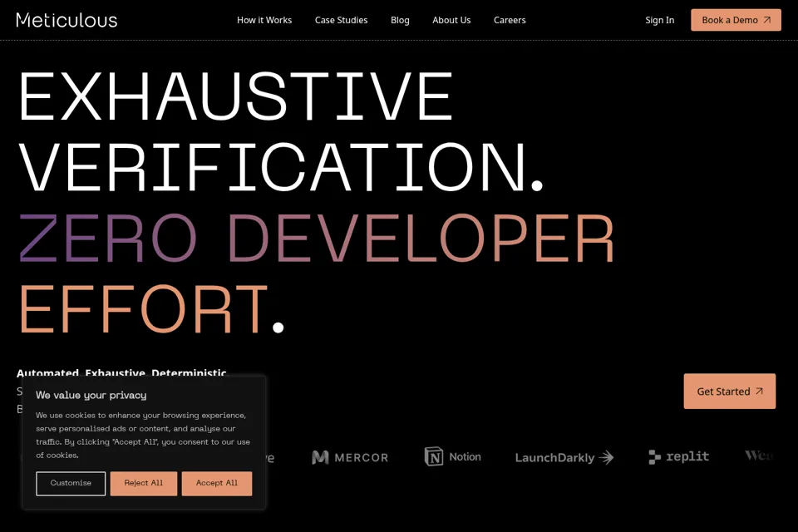Click 'Automated. Exhaustive. Deterministic.' tagline
This screenshot has width=798, height=532.
pyautogui.click(x=121, y=372)
